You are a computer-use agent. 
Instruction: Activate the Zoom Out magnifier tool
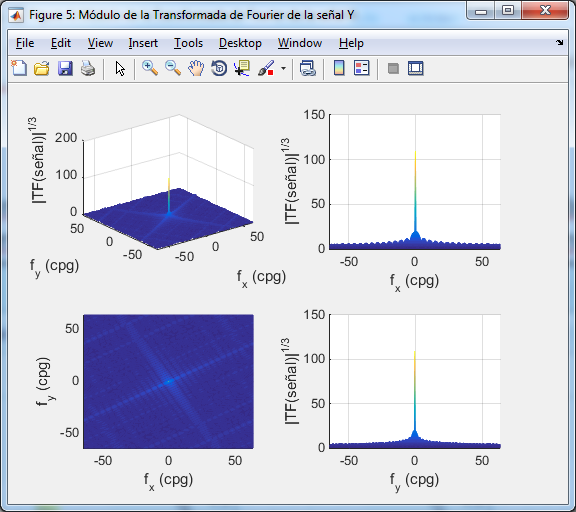pos(173,68)
